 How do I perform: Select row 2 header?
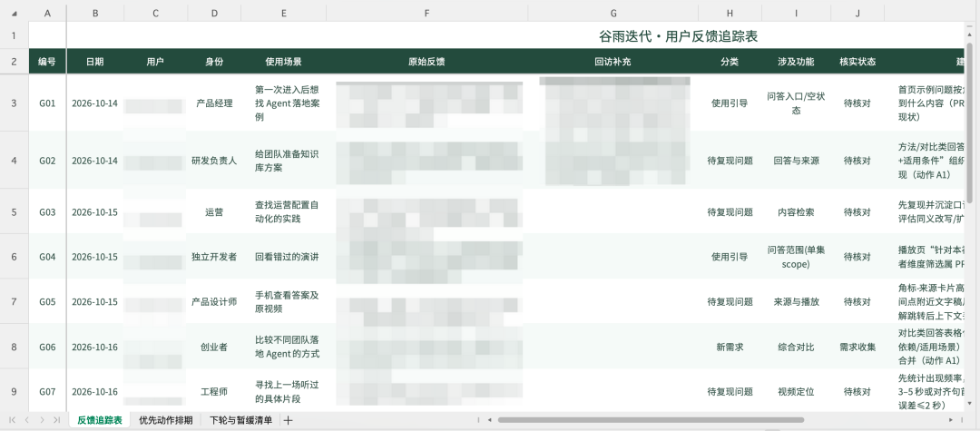click(x=15, y=62)
